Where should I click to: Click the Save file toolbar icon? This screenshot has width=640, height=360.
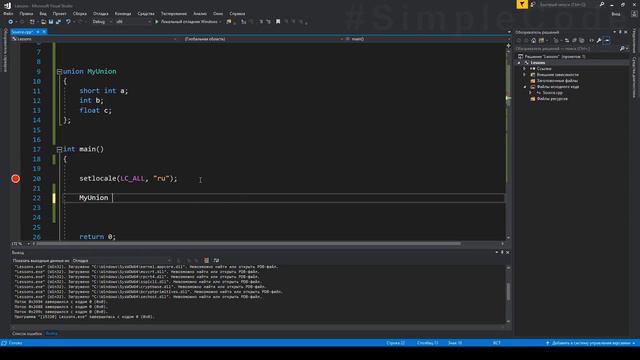click(x=51, y=22)
